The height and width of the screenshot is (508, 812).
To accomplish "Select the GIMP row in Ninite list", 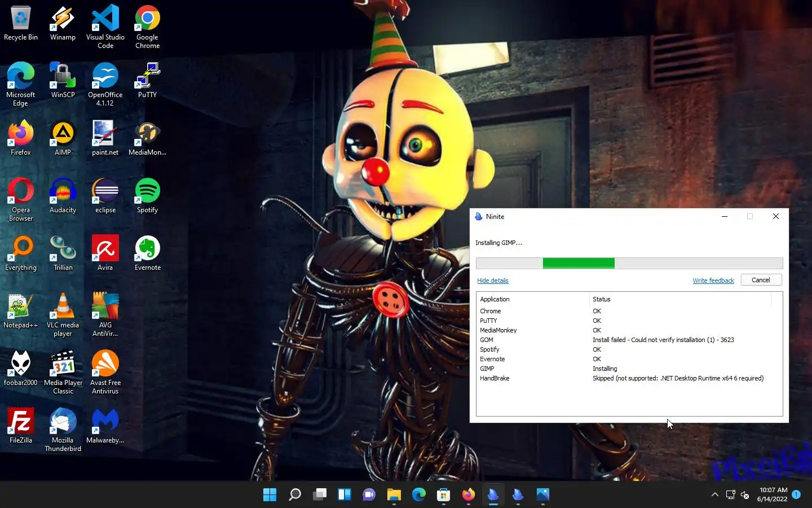I will 629,369.
